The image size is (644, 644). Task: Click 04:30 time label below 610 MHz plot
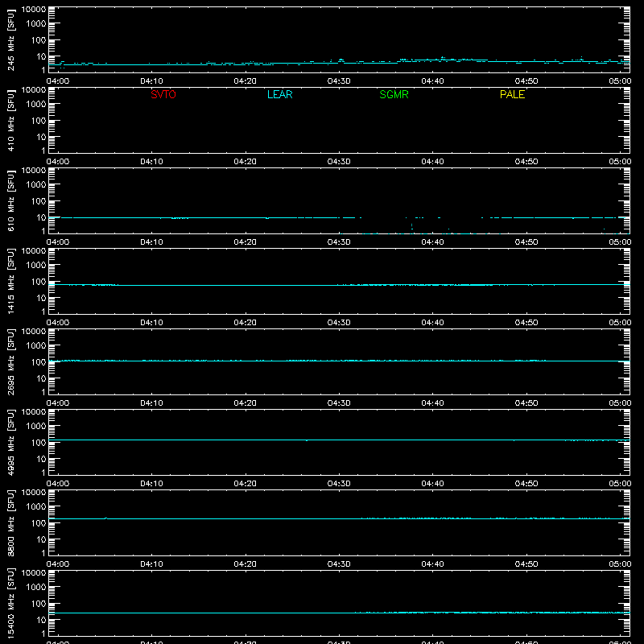pos(339,242)
